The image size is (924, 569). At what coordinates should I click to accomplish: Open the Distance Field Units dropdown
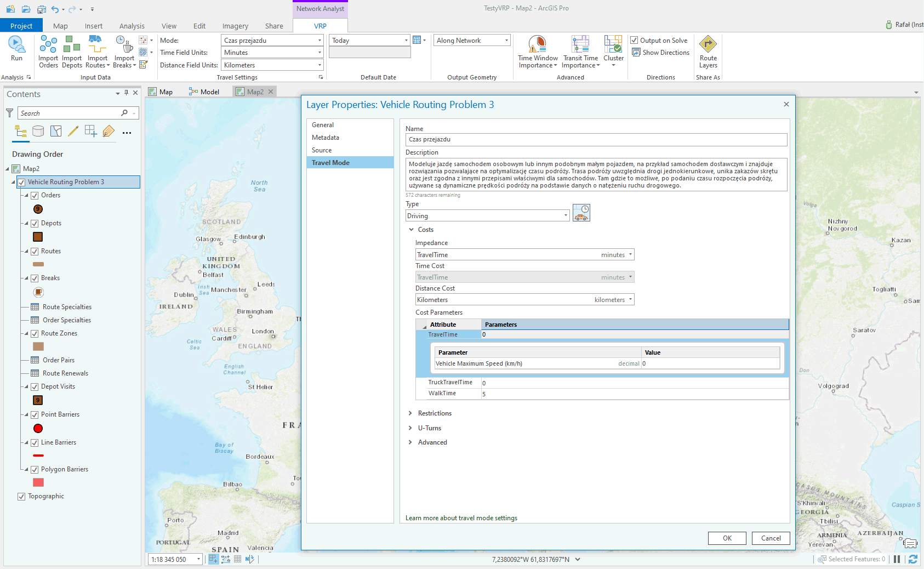click(x=272, y=65)
